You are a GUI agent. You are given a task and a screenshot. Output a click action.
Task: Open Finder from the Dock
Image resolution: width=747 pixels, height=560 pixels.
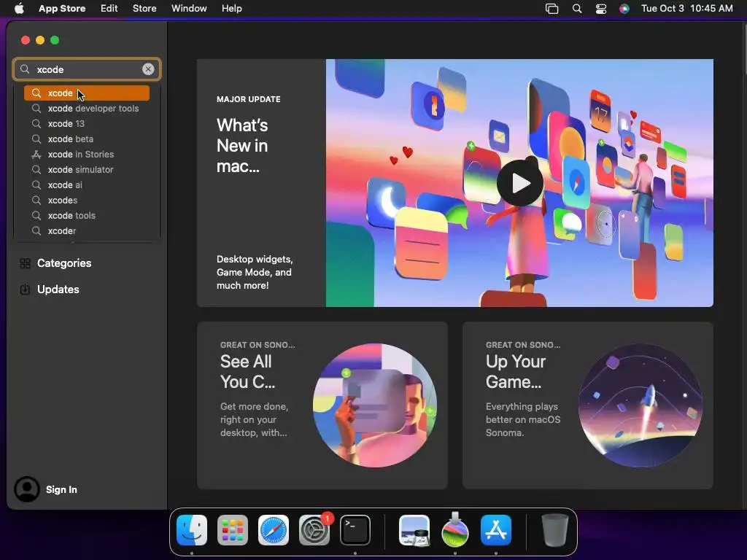click(192, 530)
